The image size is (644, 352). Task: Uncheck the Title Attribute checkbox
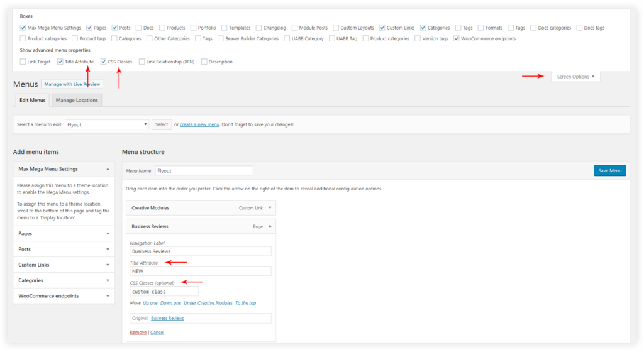(60, 62)
